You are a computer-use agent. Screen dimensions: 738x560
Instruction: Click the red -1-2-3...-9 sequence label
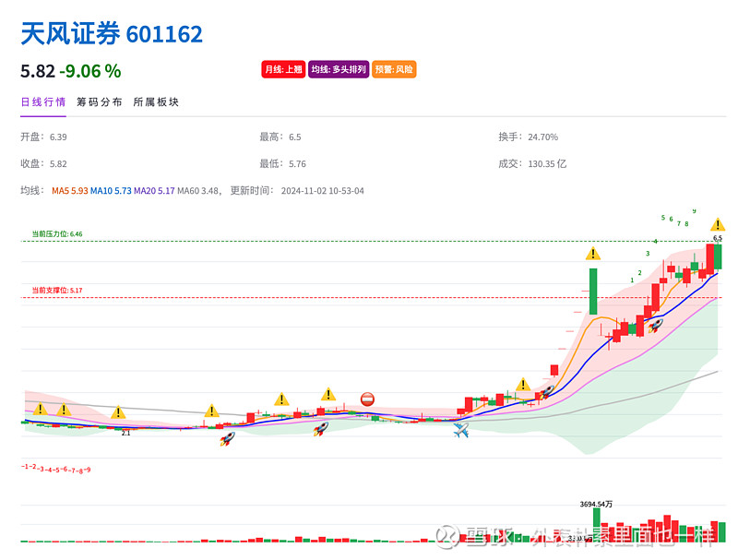[x=56, y=469]
